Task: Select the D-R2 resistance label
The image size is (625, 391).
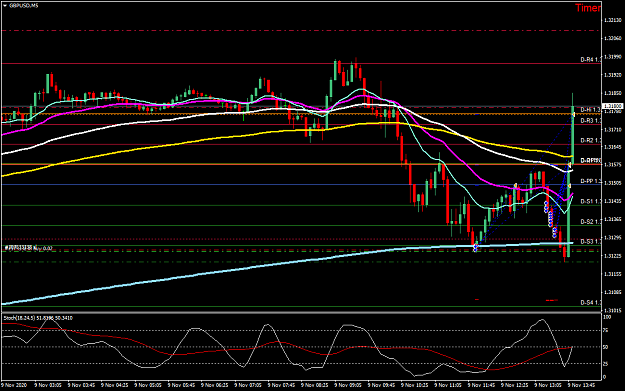Action: click(x=590, y=140)
